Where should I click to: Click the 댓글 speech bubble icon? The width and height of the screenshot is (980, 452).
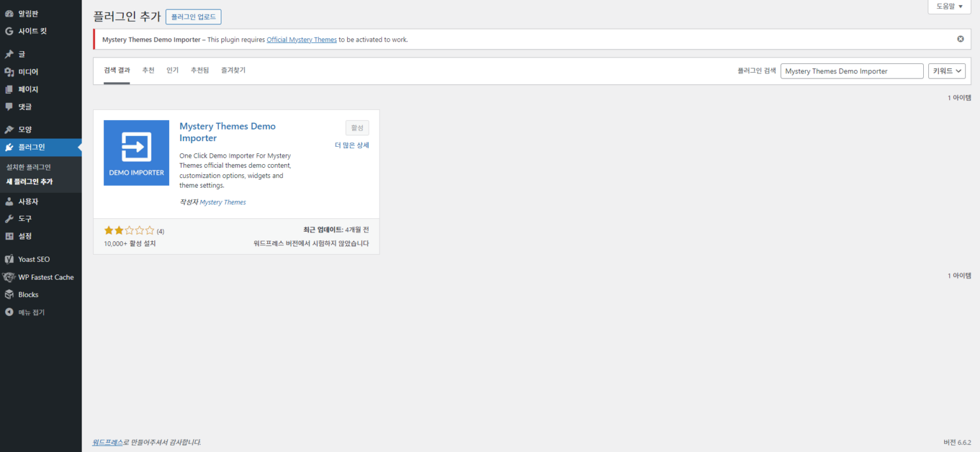[x=9, y=107]
